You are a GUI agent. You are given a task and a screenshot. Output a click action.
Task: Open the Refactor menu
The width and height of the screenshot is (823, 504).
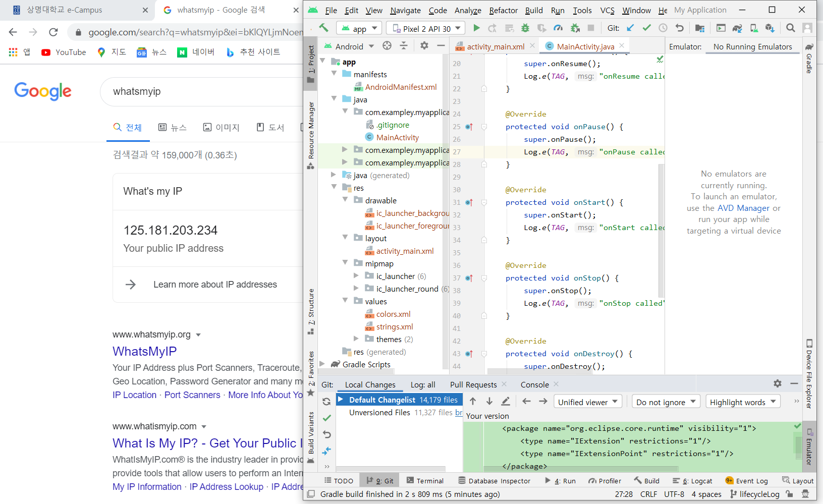[x=503, y=10]
